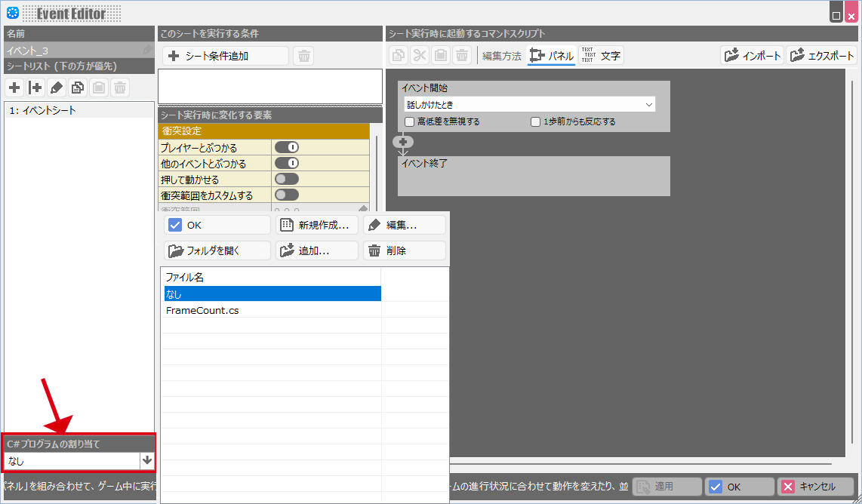The image size is (862, 504).
Task: Click the copy sheet icon in sheet list
Action: click(x=78, y=88)
